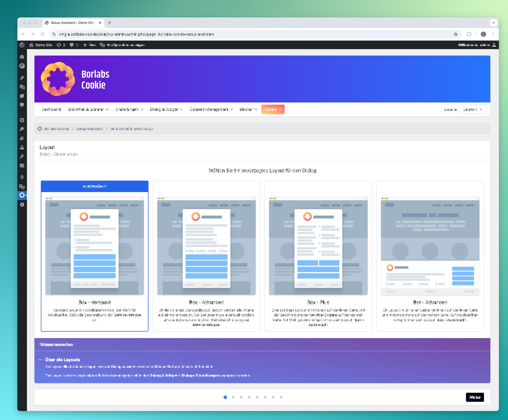Open Plugins plug icon in the sidebar

coord(22,138)
